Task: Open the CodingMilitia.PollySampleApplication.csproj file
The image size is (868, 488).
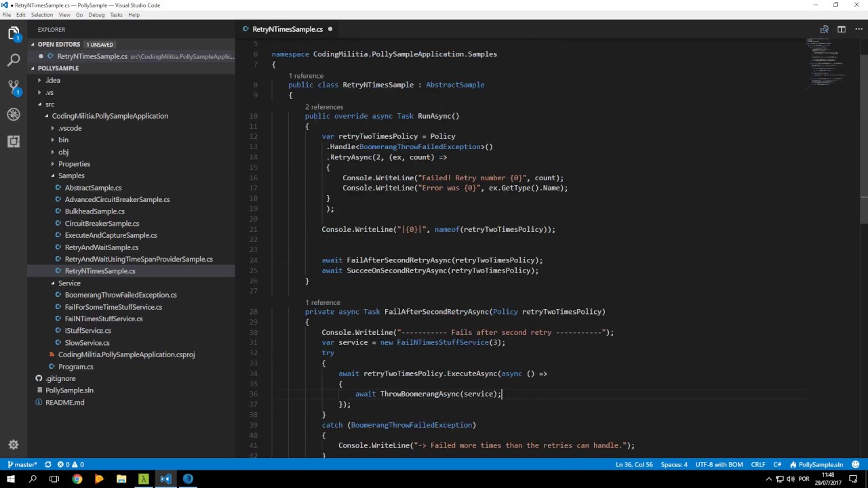Action: point(126,354)
